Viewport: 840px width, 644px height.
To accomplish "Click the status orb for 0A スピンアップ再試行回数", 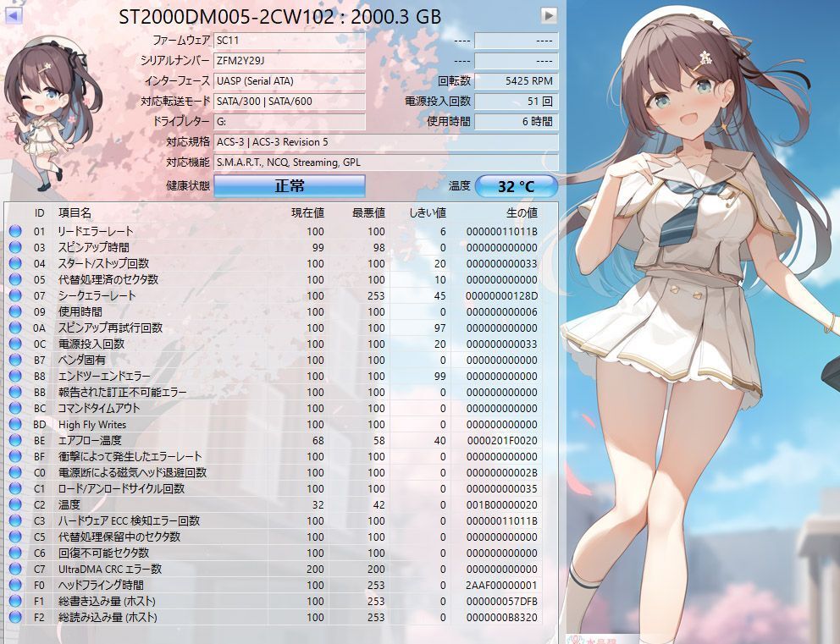I will point(15,328).
